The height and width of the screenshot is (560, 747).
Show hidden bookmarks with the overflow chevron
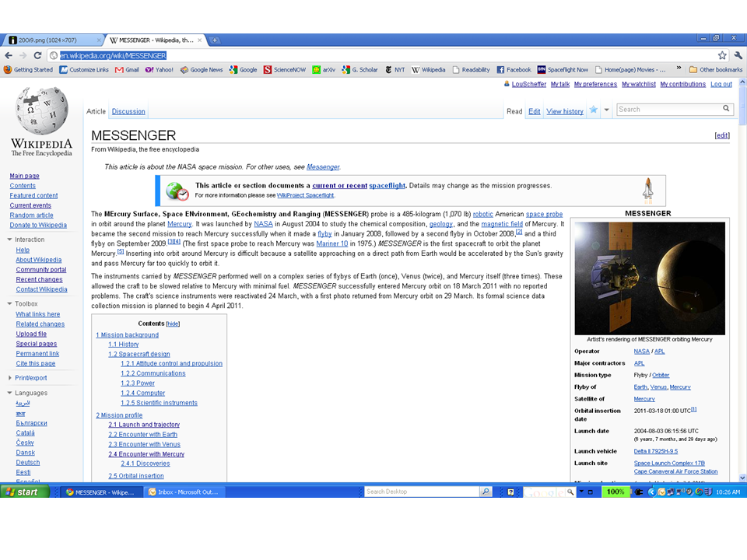tap(679, 69)
